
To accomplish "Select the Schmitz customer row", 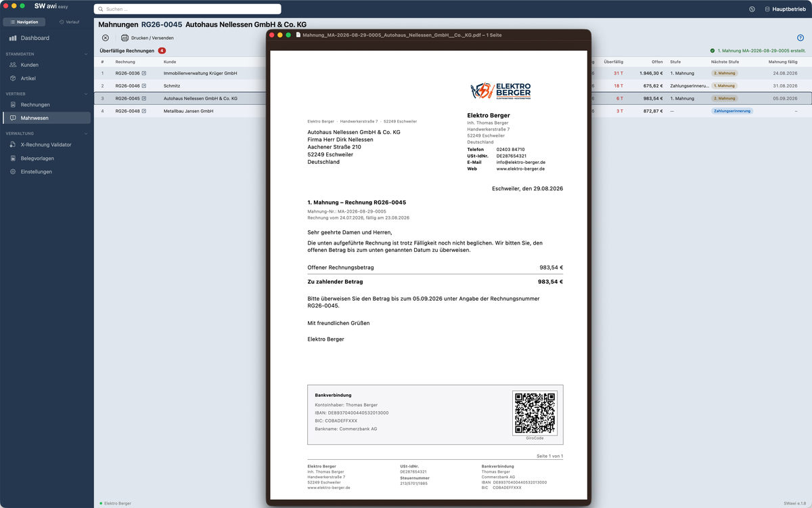I will (172, 86).
